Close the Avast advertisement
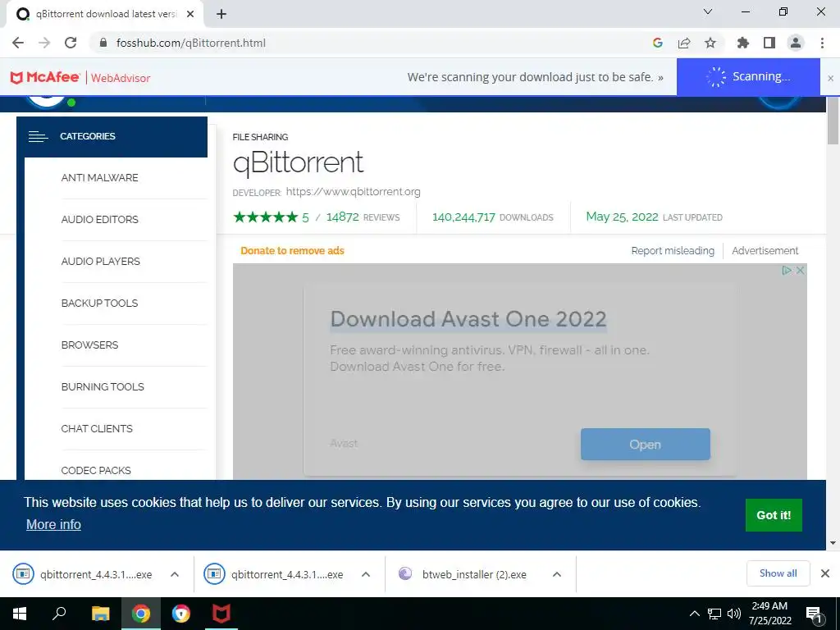This screenshot has width=840, height=630. [x=800, y=271]
